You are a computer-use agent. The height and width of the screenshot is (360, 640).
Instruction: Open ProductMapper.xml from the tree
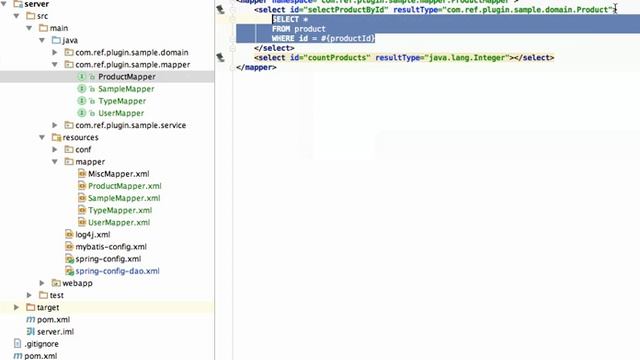(125, 186)
